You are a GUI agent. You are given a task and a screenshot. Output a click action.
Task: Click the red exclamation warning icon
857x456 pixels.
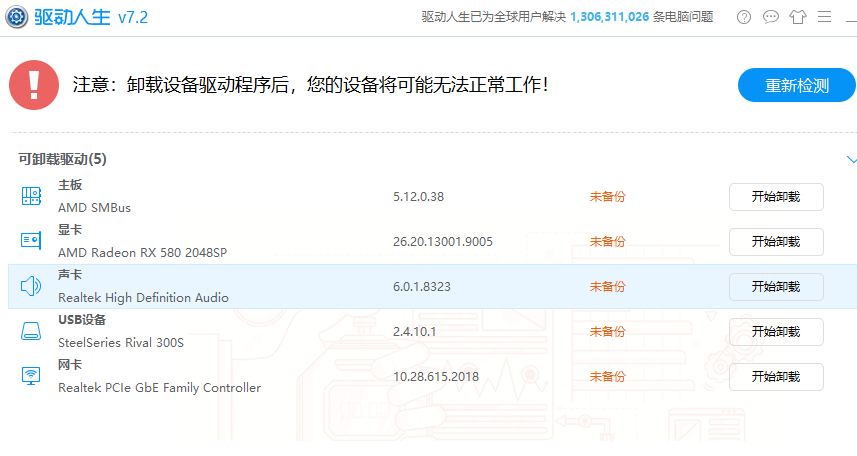[x=35, y=85]
